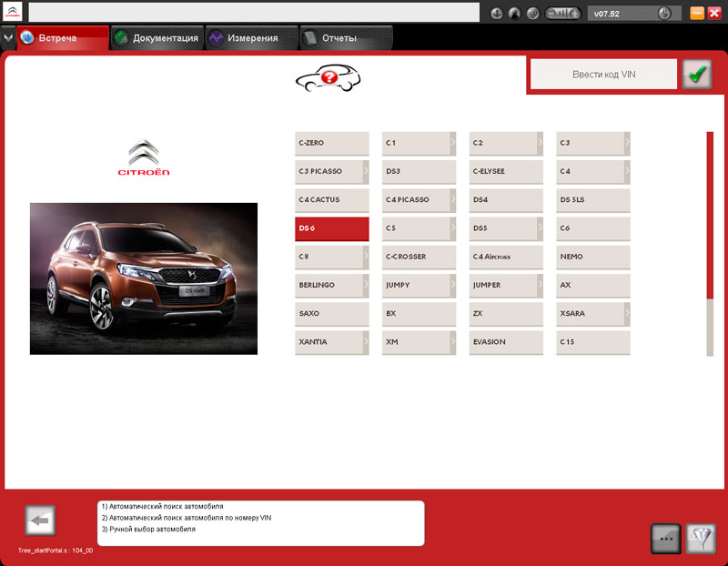Switch to the Измерения tab
Viewport: 728px width, 566px height.
251,38
